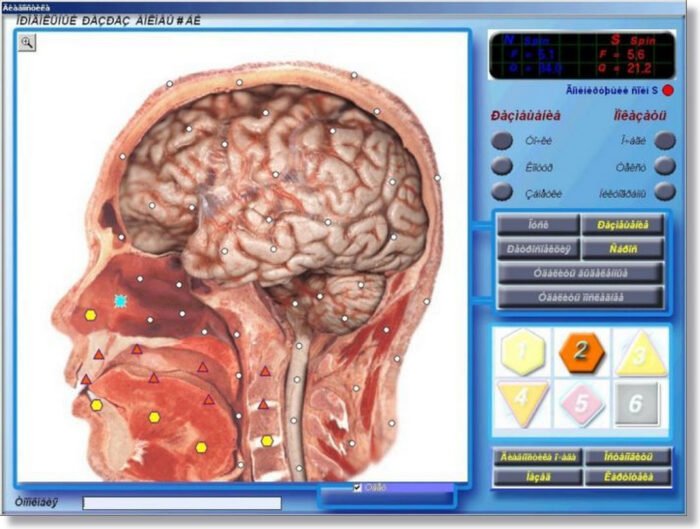The width and height of the screenshot is (700, 529).
Task: Click the bottom-panel button labeled 'Êàðòîòåêà'
Action: 628,477
